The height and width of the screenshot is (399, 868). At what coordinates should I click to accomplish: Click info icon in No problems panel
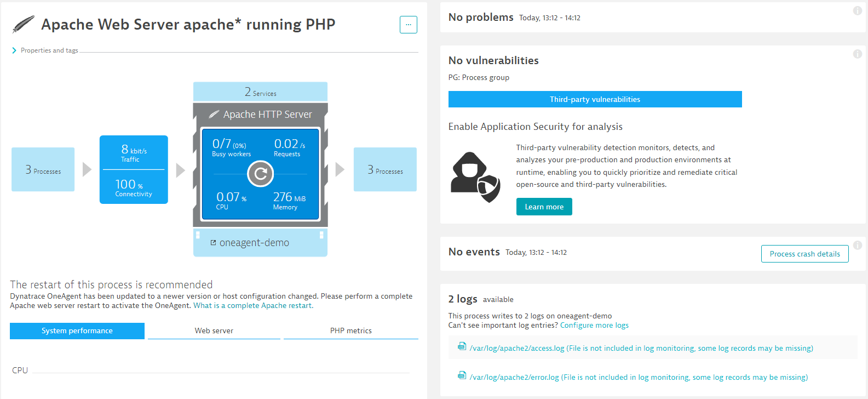click(858, 11)
